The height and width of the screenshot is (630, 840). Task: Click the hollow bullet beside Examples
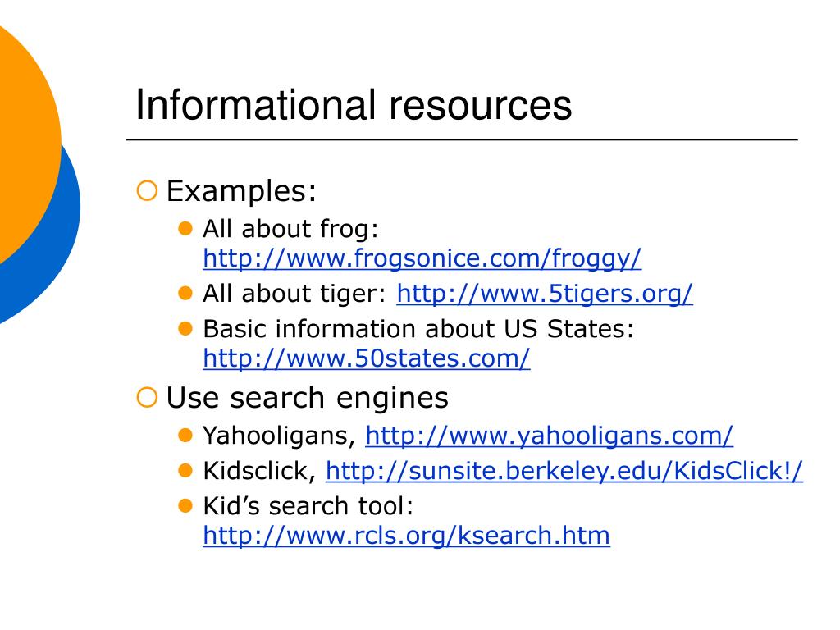coord(147,190)
